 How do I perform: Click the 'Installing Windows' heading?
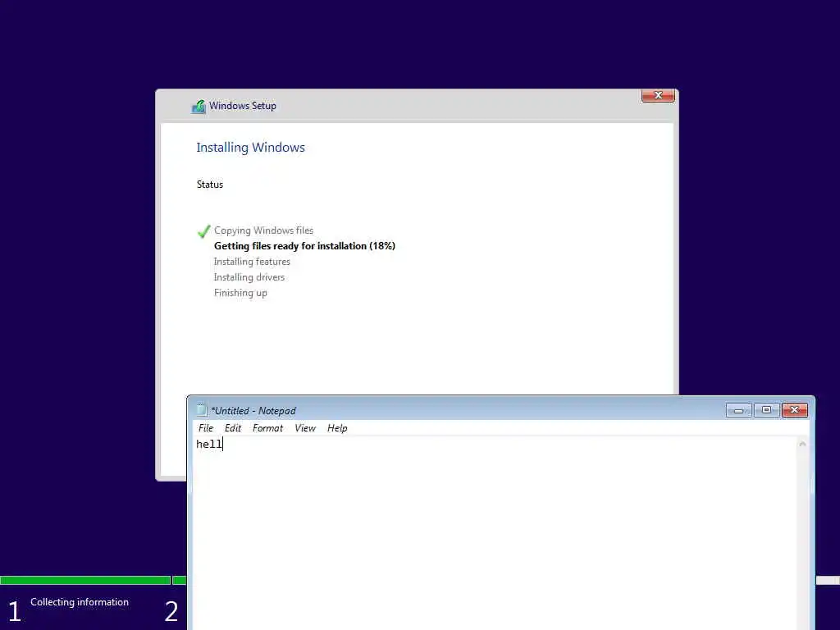[250, 148]
